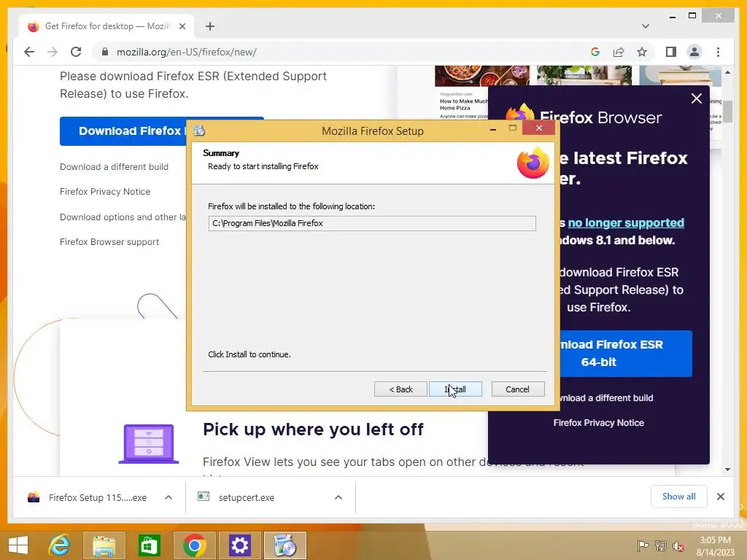The height and width of the screenshot is (560, 747).
Task: Minimize the Mozilla Firefox Setup window
Action: 493,128
